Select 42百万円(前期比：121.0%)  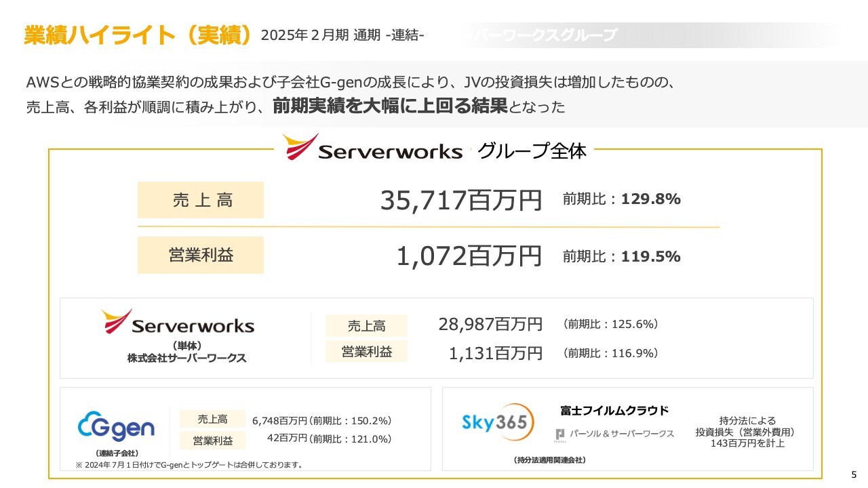pos(330,439)
